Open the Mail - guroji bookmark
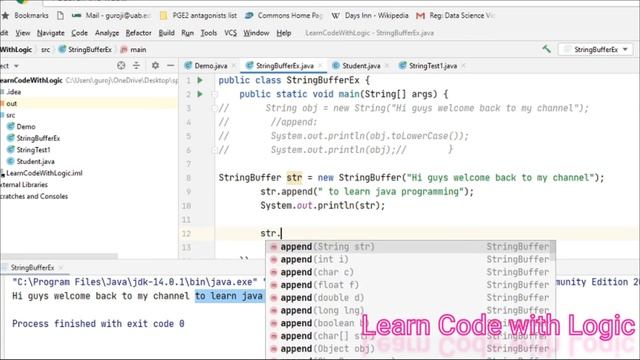The width and height of the screenshot is (640, 360). [x=111, y=16]
